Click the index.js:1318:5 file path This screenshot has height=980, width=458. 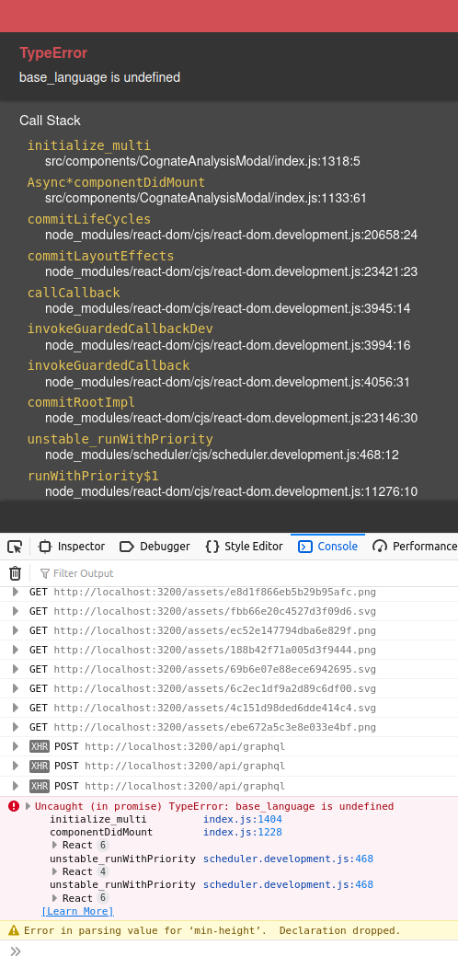click(x=202, y=162)
